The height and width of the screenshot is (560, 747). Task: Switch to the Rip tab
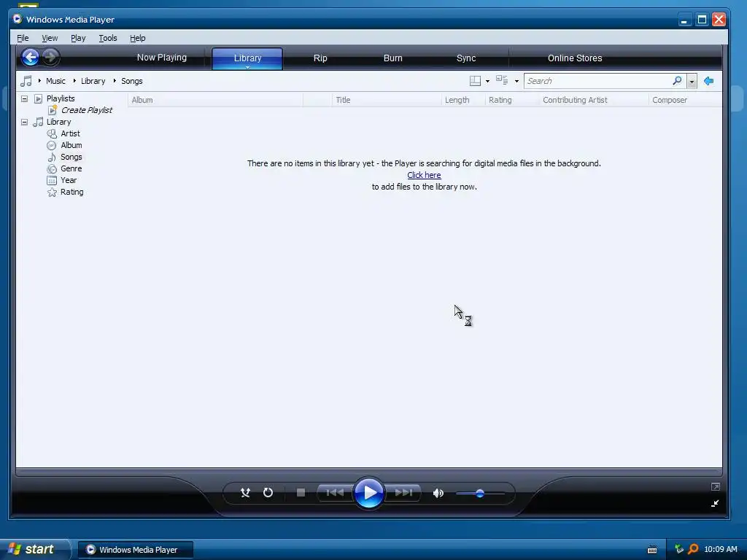320,58
